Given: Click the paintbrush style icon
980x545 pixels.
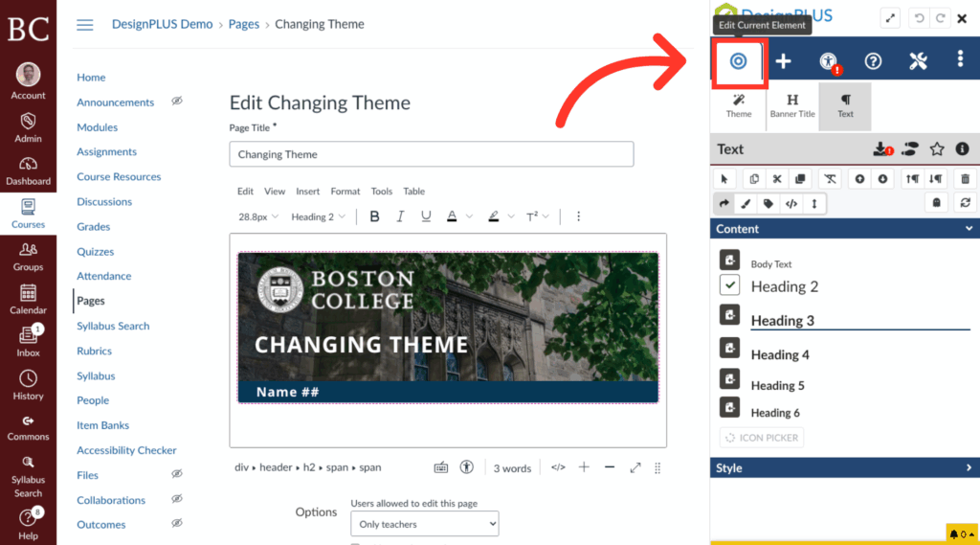Looking at the screenshot, I should tap(746, 203).
